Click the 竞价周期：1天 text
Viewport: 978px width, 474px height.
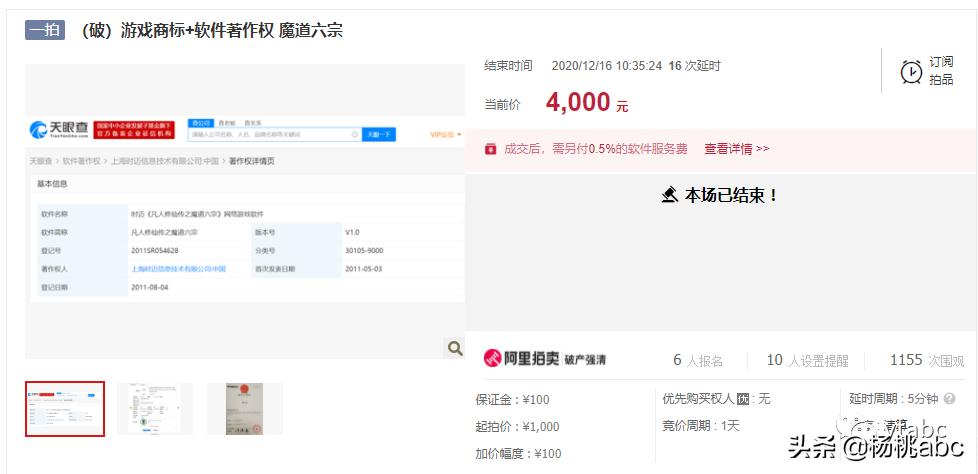tap(701, 426)
